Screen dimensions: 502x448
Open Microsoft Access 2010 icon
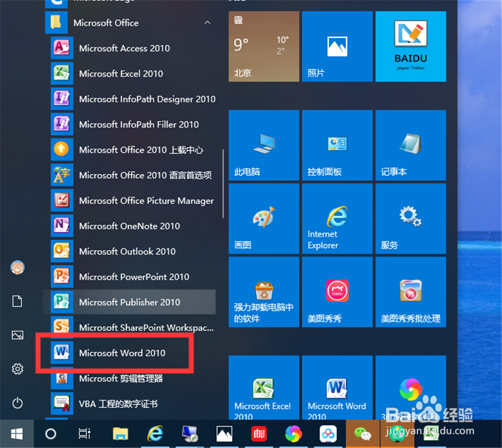(62, 48)
